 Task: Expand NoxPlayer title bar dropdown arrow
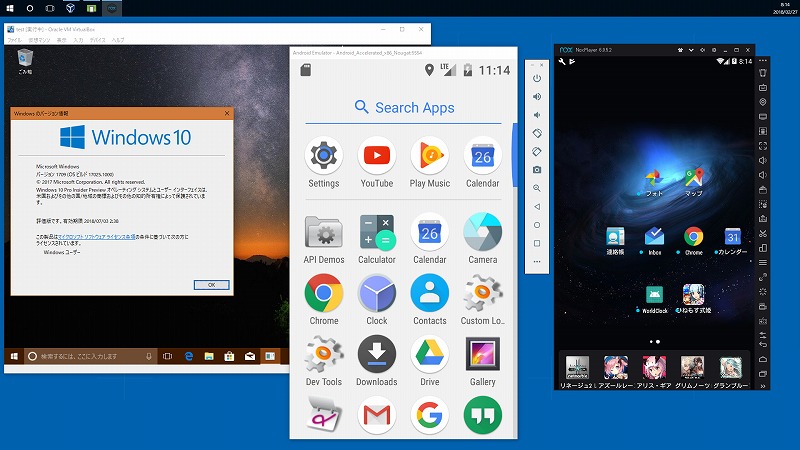[x=691, y=50]
